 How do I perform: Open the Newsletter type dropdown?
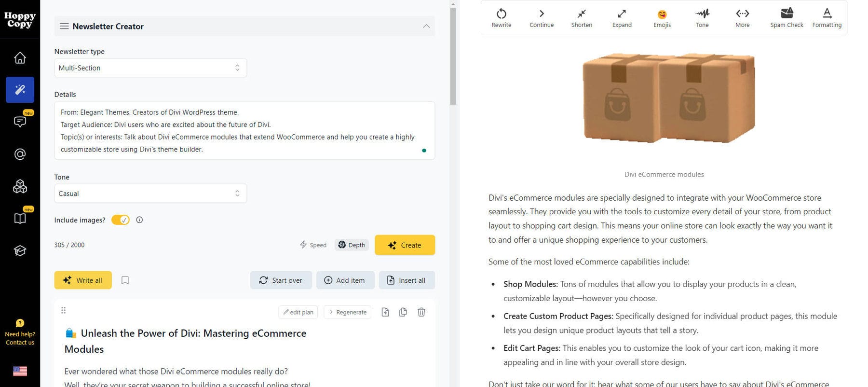pyautogui.click(x=150, y=68)
